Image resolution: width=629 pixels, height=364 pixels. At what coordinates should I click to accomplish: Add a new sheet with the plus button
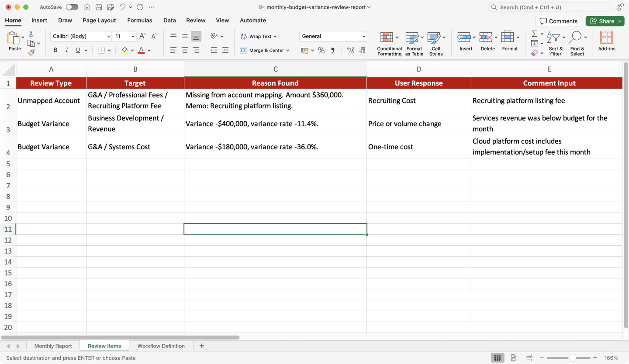[201, 346]
